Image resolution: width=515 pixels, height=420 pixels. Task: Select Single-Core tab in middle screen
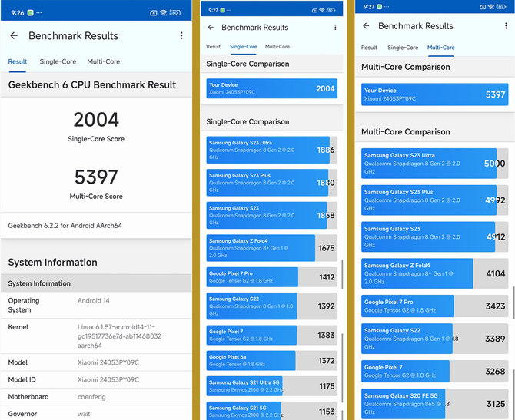click(x=244, y=47)
